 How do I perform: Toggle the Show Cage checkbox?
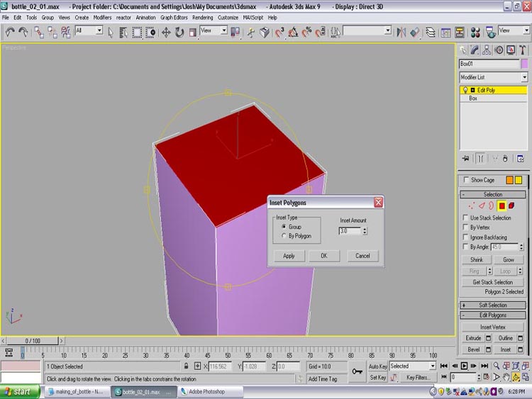pyautogui.click(x=465, y=180)
